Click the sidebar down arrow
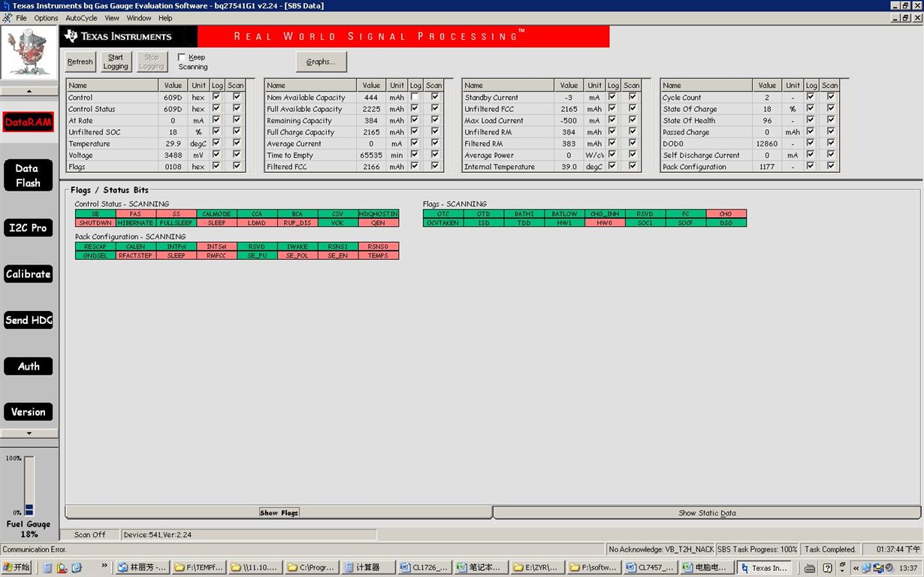The width and height of the screenshot is (924, 577). click(x=29, y=434)
